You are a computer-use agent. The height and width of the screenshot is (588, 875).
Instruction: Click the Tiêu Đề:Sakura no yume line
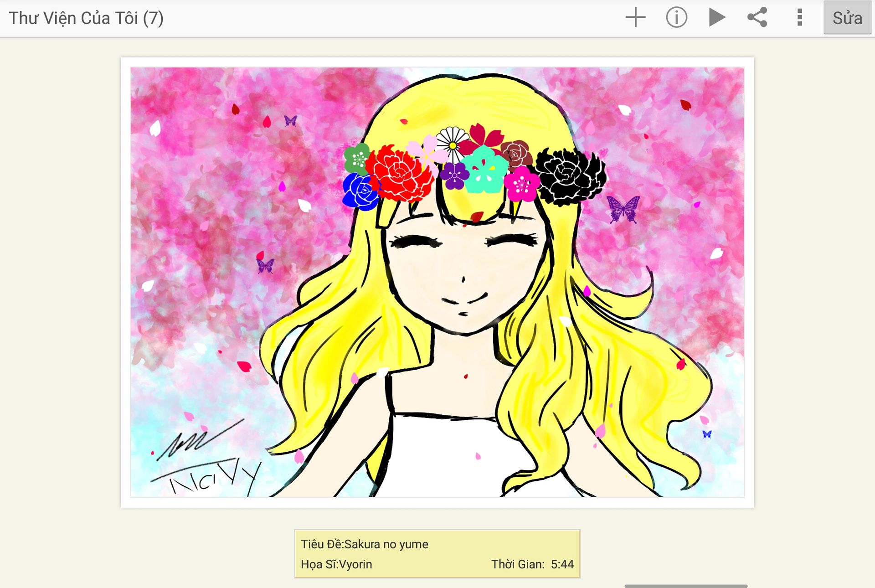coord(365,544)
